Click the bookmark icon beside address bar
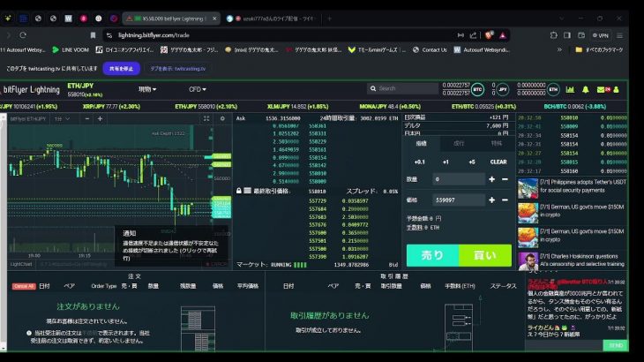644x362 pixels. click(x=93, y=35)
